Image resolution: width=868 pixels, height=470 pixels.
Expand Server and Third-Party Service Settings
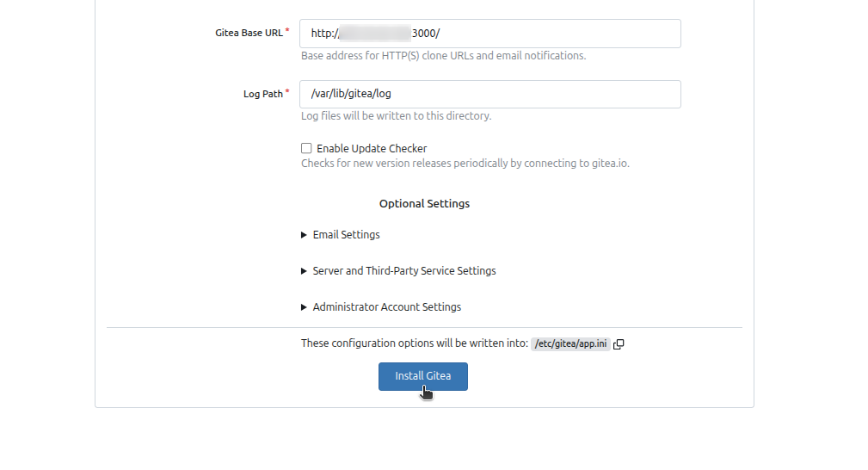pyautogui.click(x=398, y=271)
